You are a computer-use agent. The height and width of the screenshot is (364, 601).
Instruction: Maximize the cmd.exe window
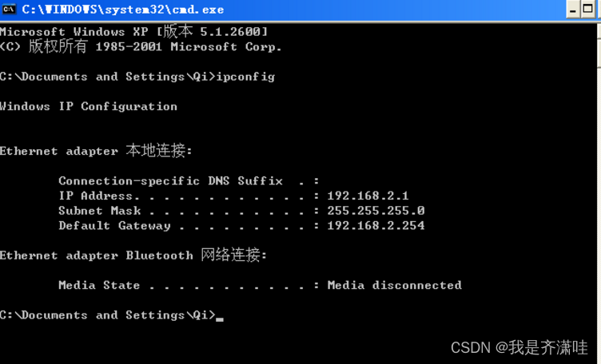tap(588, 10)
